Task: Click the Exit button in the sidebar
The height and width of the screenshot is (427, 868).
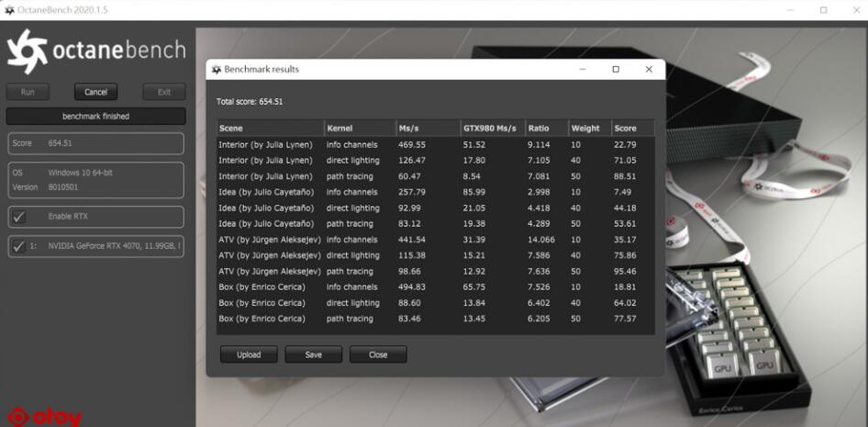Action: [164, 92]
